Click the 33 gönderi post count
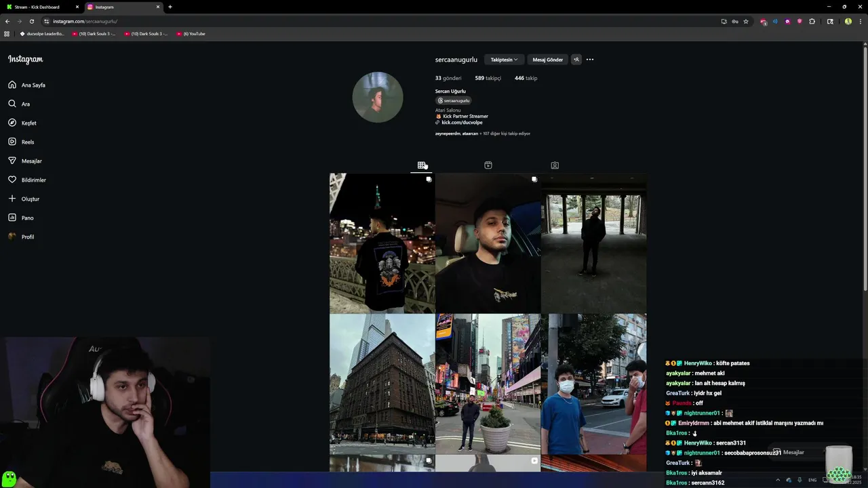The image size is (868, 488). pyautogui.click(x=448, y=78)
